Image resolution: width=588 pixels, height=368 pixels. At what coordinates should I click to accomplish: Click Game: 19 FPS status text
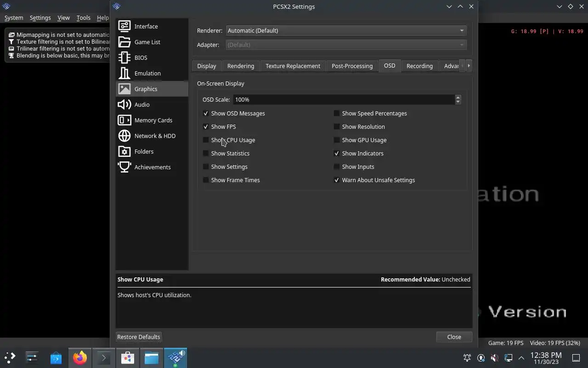pyautogui.click(x=506, y=343)
